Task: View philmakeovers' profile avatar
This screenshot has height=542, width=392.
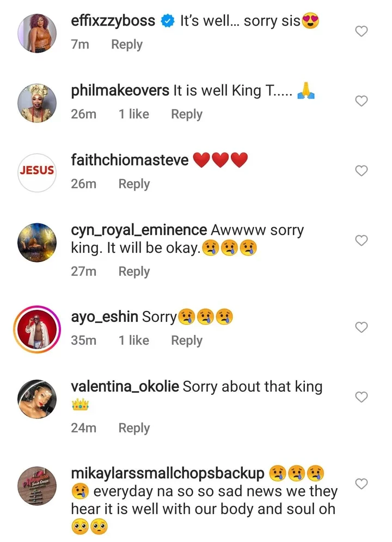Action: pyautogui.click(x=37, y=102)
